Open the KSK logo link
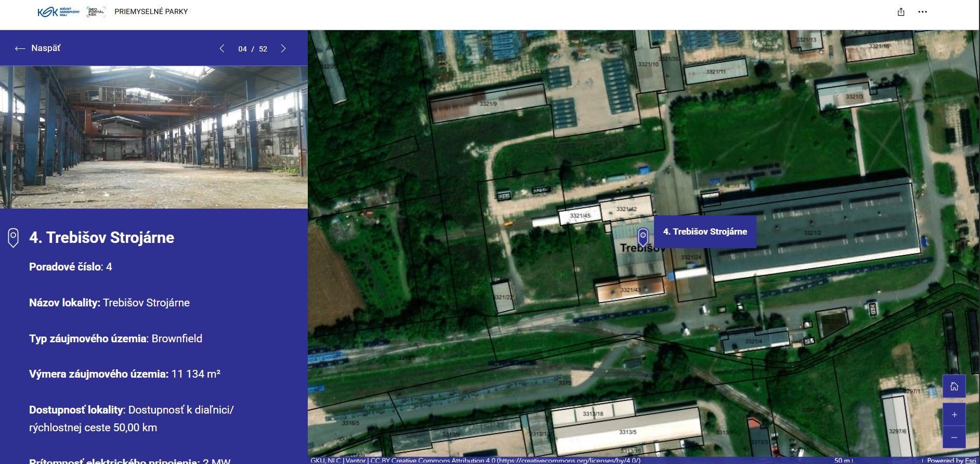This screenshot has width=980, height=464. [58, 11]
